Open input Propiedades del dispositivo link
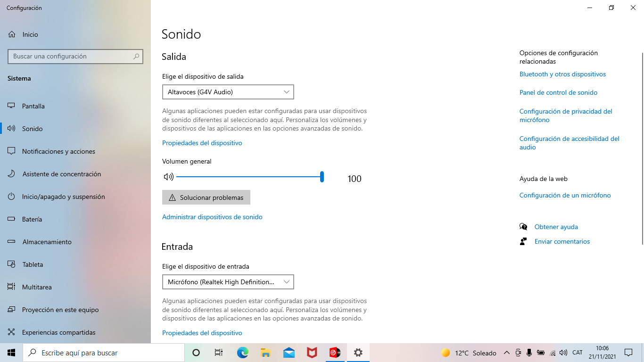The height and width of the screenshot is (362, 644). click(x=202, y=333)
